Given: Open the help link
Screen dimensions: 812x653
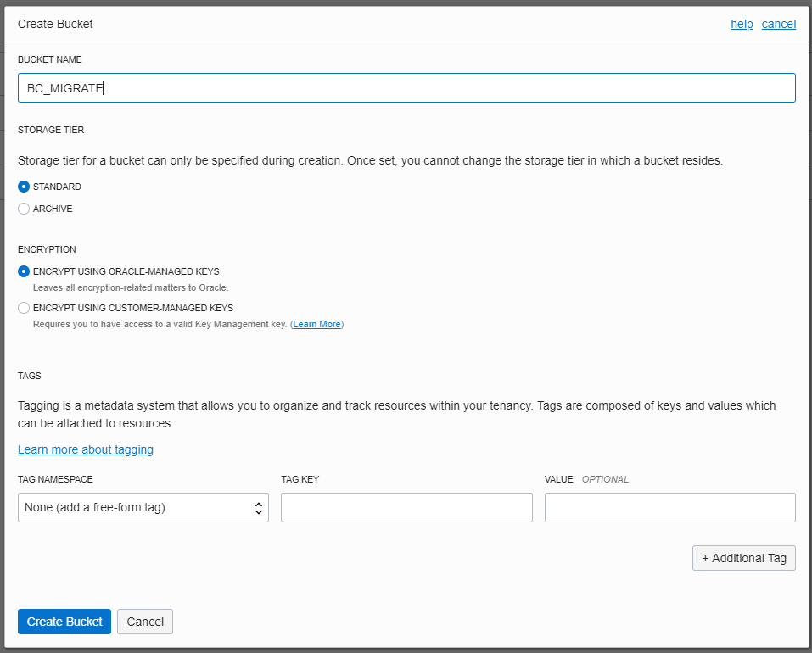Looking at the screenshot, I should click(x=742, y=24).
